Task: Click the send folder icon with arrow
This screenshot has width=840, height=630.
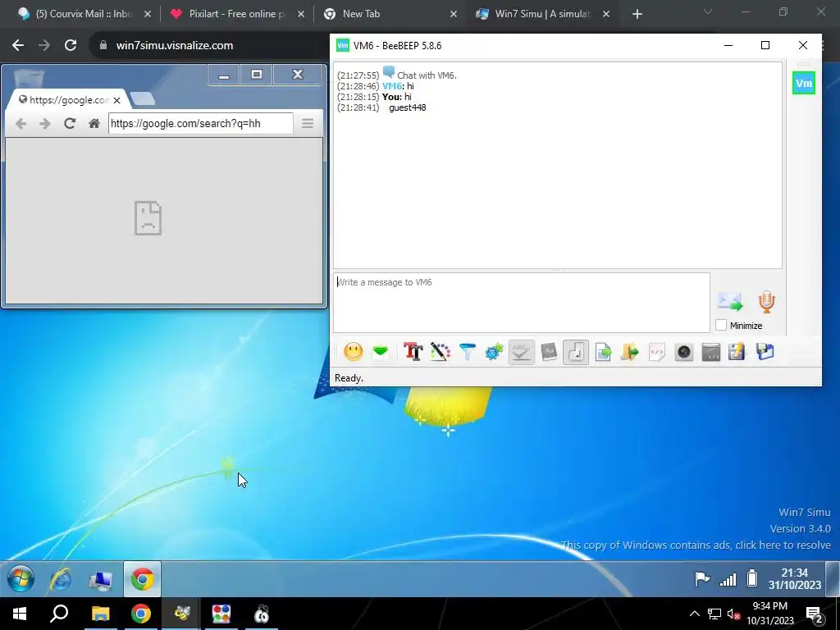Action: click(x=630, y=352)
